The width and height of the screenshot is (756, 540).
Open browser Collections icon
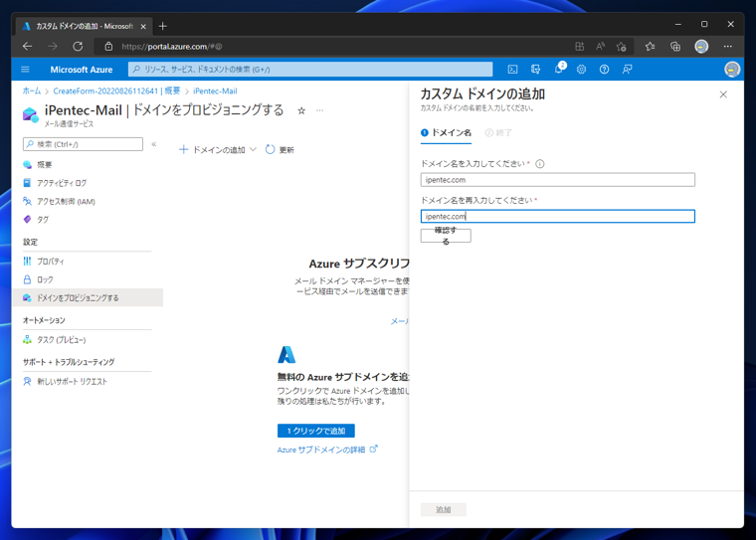coord(675,47)
